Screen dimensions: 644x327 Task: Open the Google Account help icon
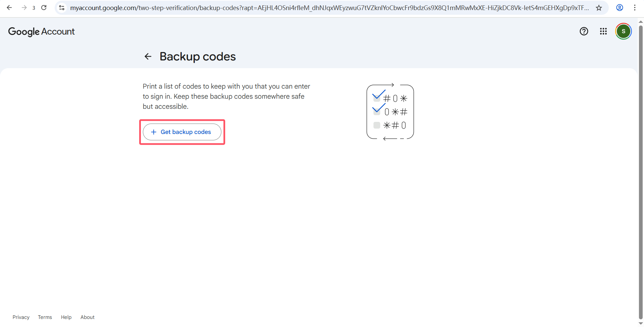pyautogui.click(x=584, y=31)
